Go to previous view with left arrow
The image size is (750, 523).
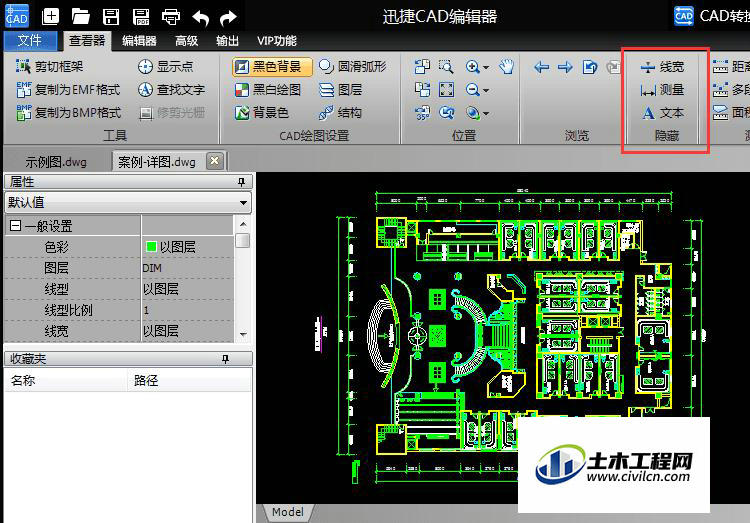tap(541, 67)
